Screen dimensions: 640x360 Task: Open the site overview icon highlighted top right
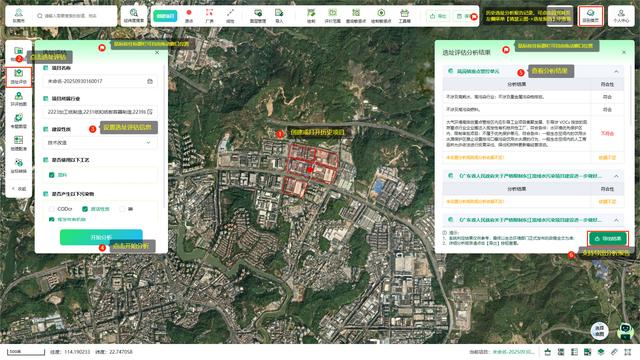pos(590,16)
